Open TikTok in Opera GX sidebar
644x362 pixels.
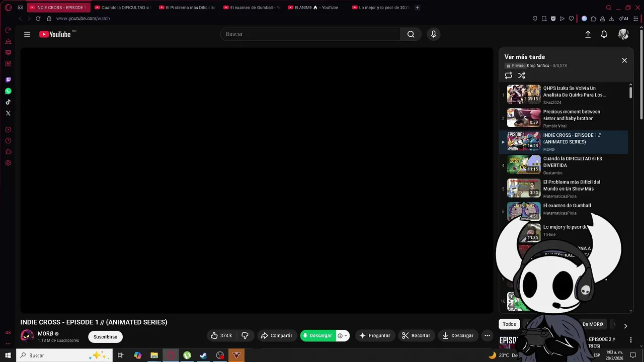pos(8,102)
